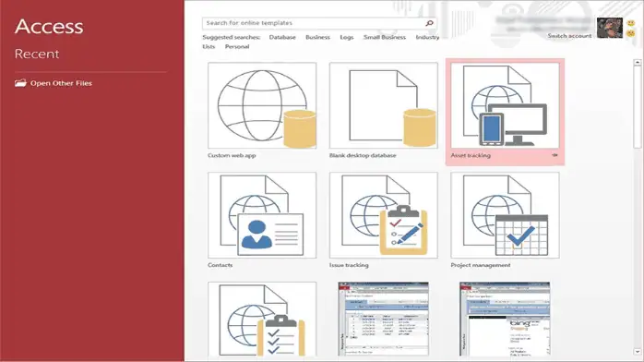Viewport: 644px width, 362px height.
Task: Click the Blank desktop database label text
Action: (363, 155)
